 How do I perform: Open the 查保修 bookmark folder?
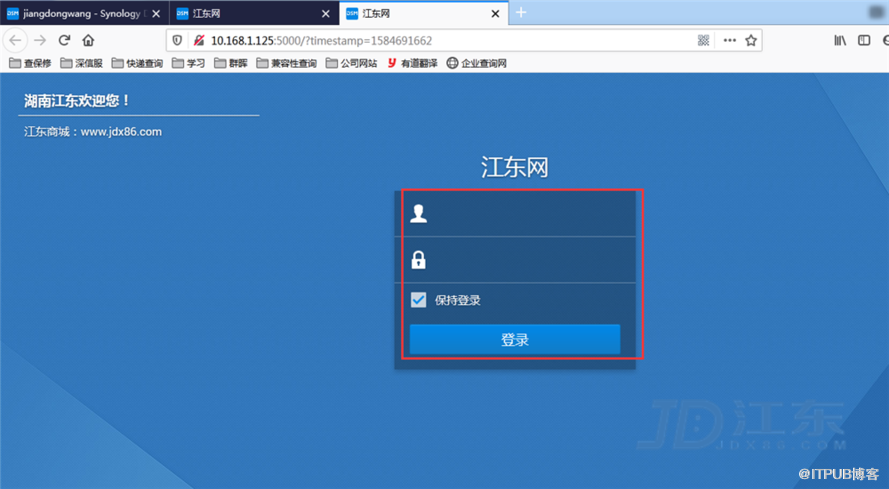[30, 63]
